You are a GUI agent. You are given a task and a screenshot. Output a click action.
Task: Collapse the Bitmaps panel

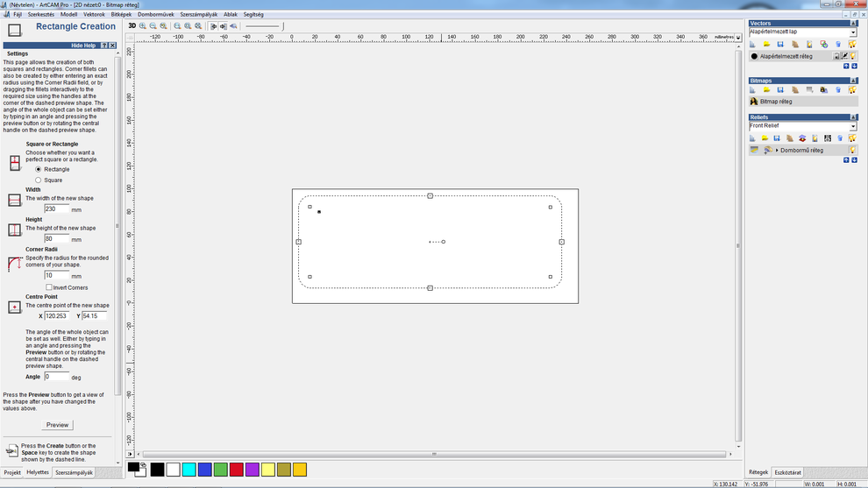853,81
